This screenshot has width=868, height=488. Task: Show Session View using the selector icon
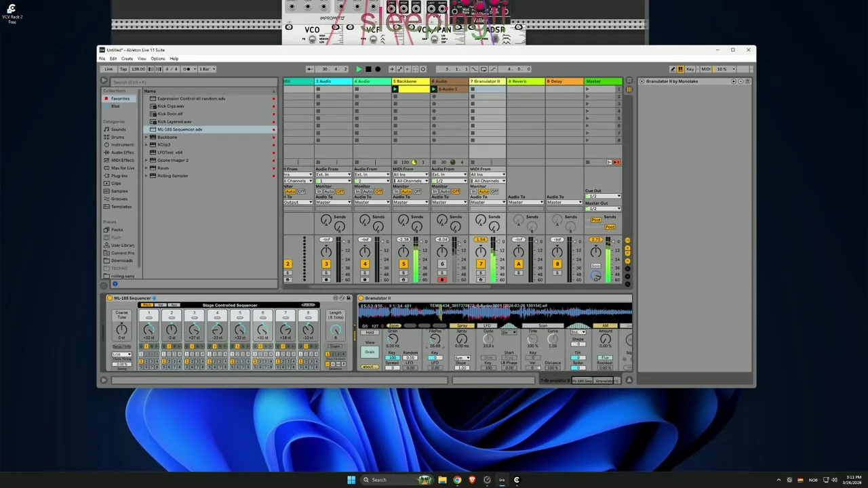point(629,89)
